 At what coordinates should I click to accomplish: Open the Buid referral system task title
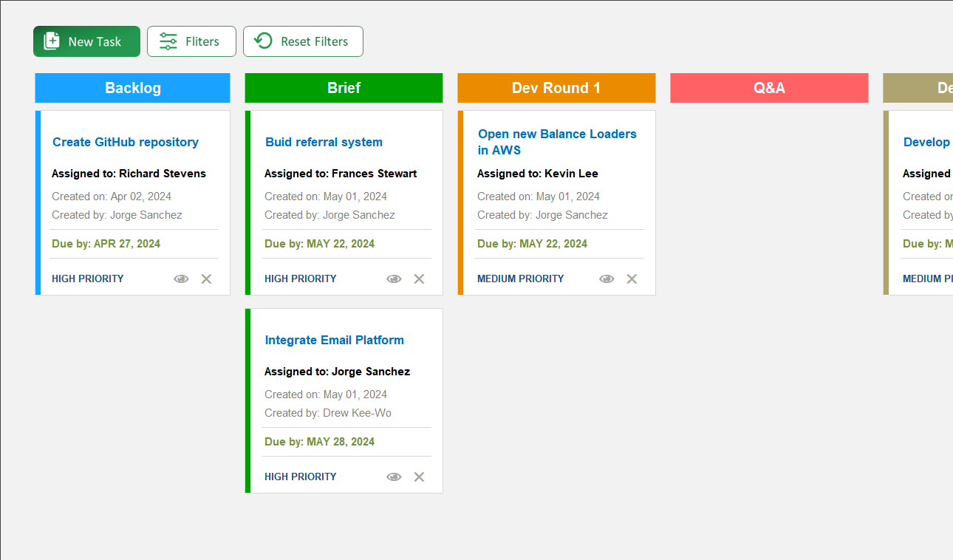[x=324, y=142]
